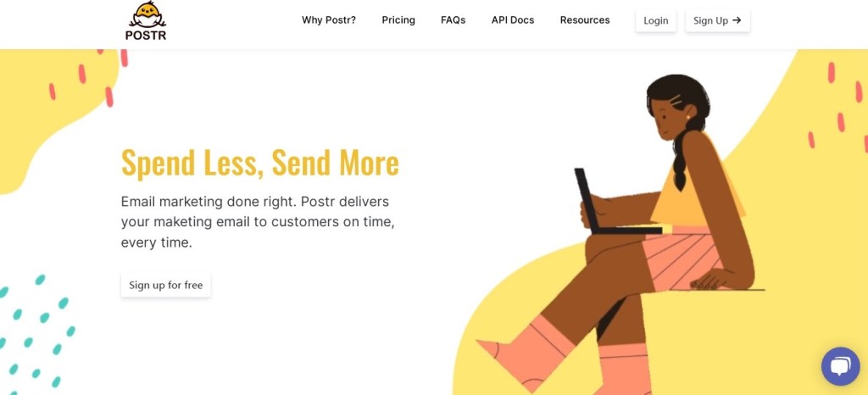Click the Sign up for free button
This screenshot has height=395, width=868.
(166, 285)
